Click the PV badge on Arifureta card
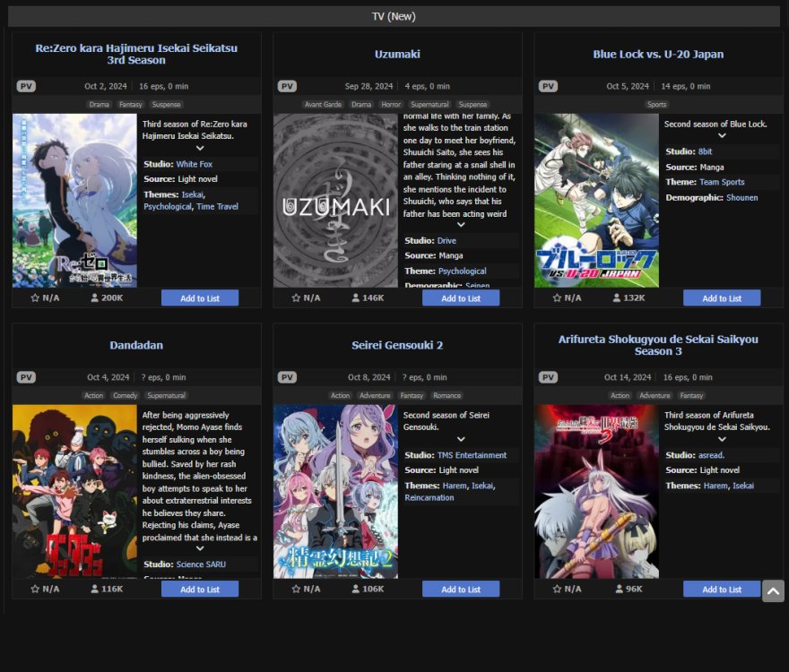This screenshot has width=789, height=672. 548,377
